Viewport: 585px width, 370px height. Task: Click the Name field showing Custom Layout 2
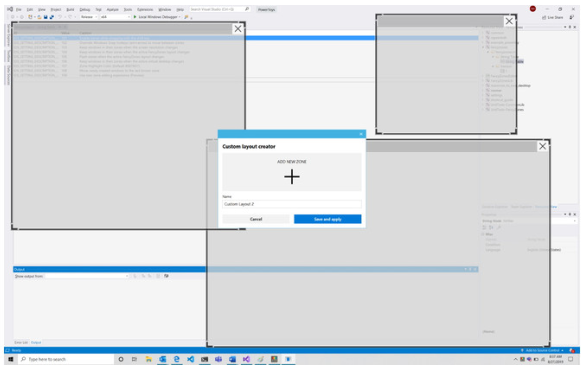pos(292,204)
